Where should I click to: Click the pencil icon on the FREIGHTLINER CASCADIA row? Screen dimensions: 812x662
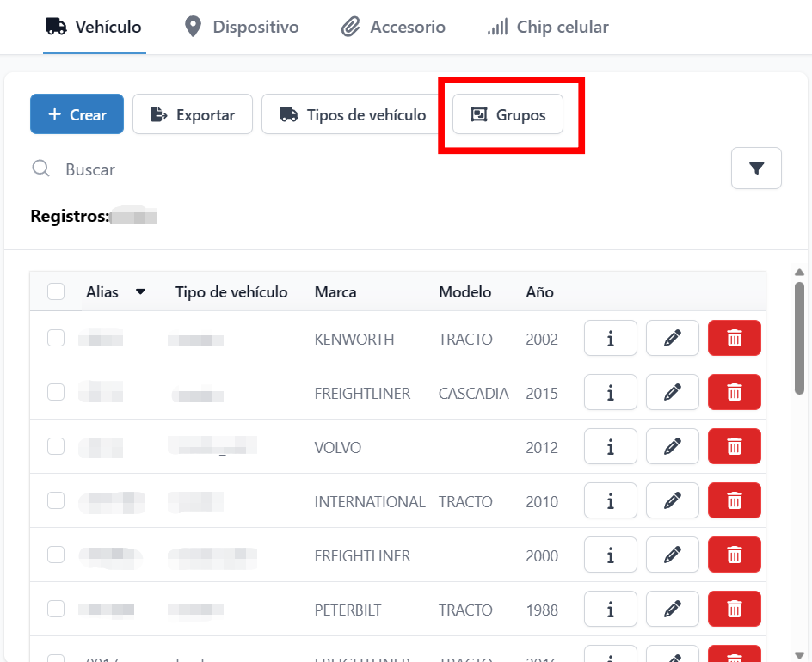[672, 392]
